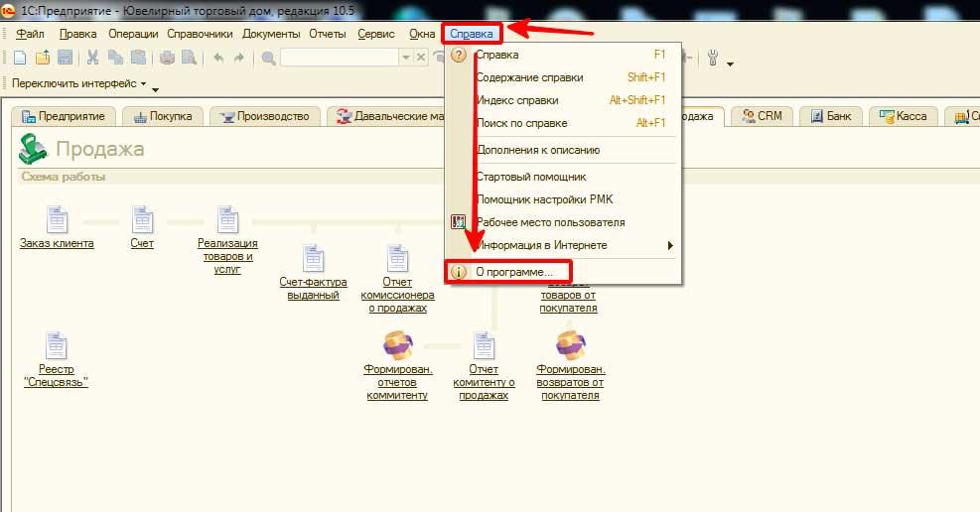The width and height of the screenshot is (980, 512).
Task: Open the Реестр "Спецсвязь" link
Action: point(57,376)
